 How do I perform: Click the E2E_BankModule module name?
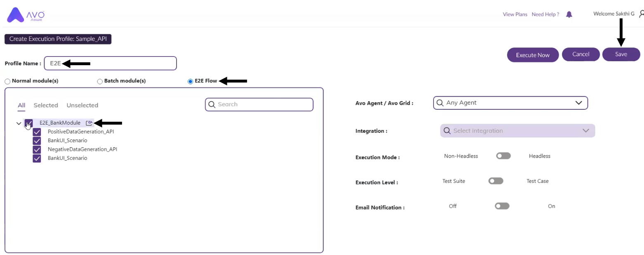click(60, 123)
